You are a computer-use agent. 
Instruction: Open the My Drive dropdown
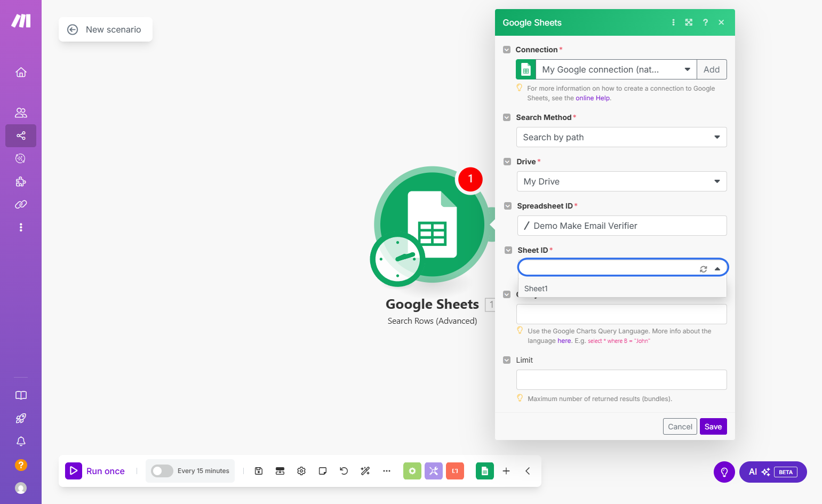pos(622,181)
